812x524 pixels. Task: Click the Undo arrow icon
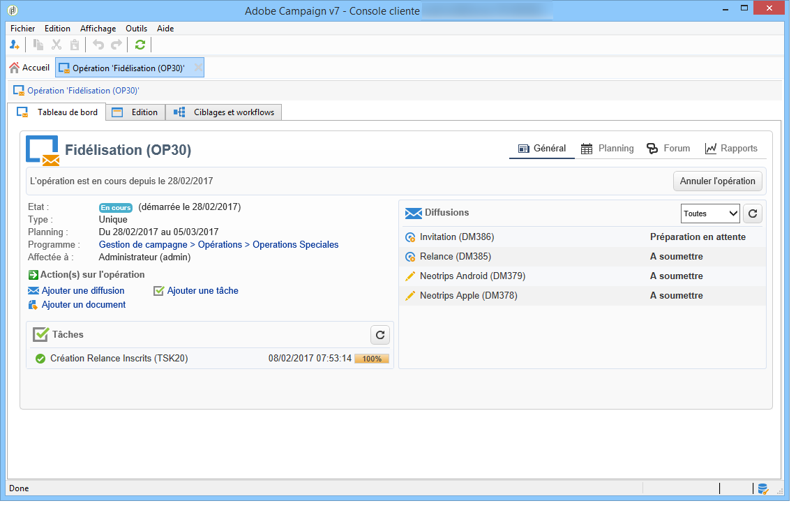coord(98,45)
